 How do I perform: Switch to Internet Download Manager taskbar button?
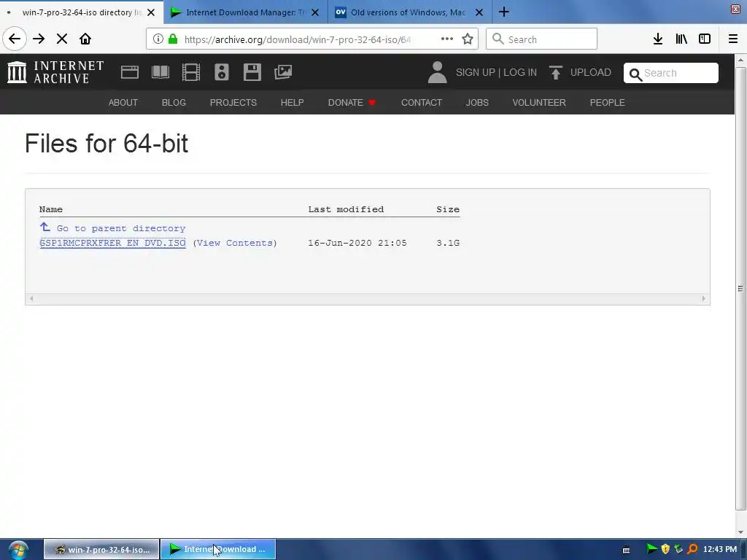pos(217,549)
